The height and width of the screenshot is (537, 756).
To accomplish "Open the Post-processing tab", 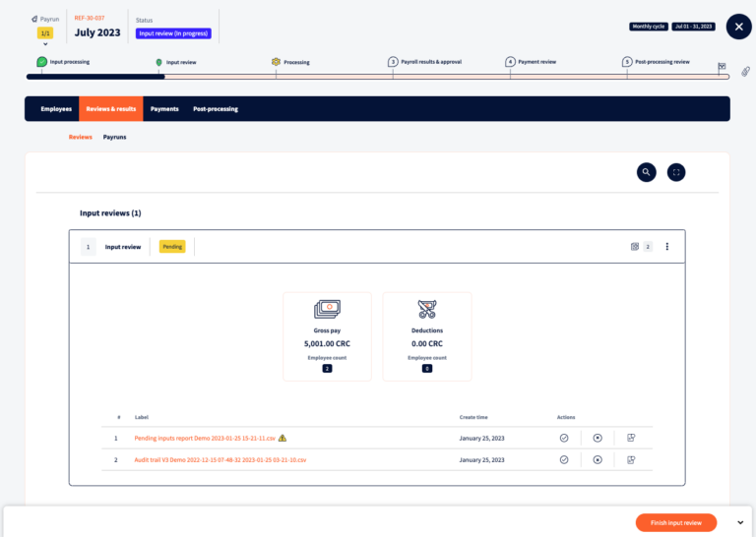I will 215,109.
